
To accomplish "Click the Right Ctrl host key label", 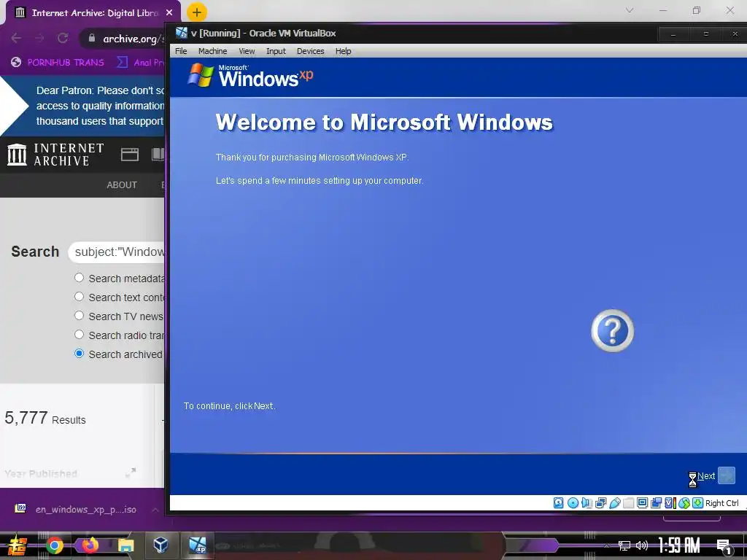I will tap(721, 503).
